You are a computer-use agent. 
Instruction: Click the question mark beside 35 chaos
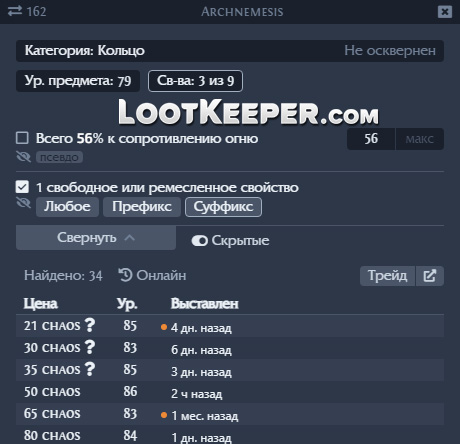pos(90,369)
